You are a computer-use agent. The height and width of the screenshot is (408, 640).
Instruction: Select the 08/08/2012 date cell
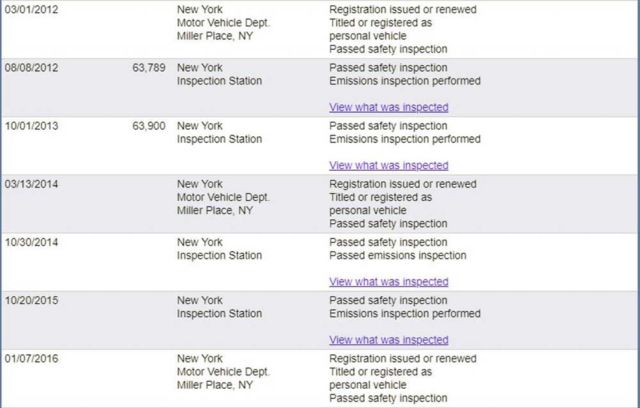(x=31, y=68)
